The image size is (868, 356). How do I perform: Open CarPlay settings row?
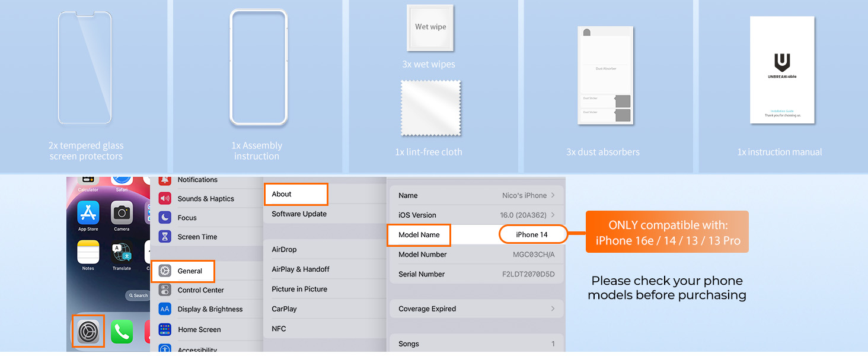[x=324, y=309]
